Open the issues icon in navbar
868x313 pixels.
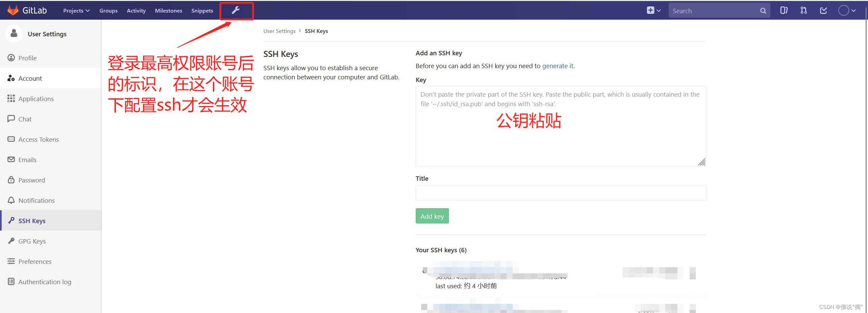784,11
